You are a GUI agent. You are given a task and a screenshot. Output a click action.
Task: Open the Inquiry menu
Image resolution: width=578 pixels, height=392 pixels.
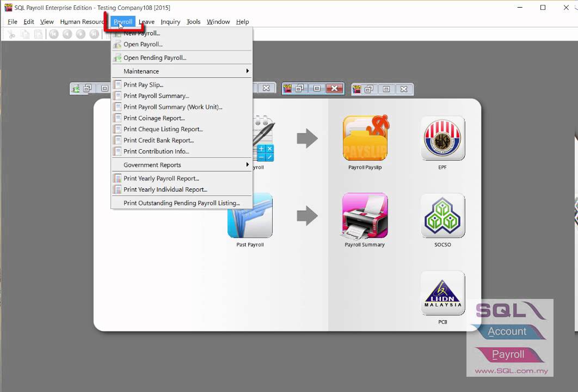coord(170,22)
